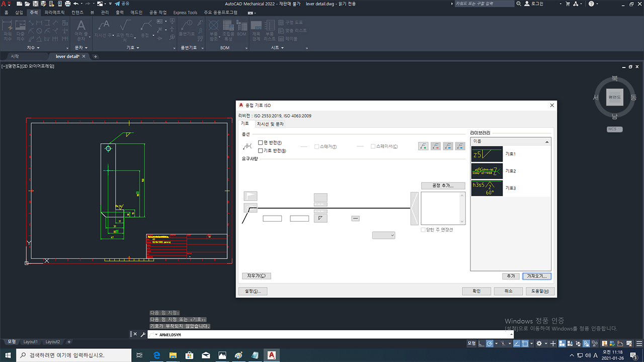The width and height of the screenshot is (644, 362).
Task: Click the add-symbol icon with green plus
Action: [x=423, y=146]
